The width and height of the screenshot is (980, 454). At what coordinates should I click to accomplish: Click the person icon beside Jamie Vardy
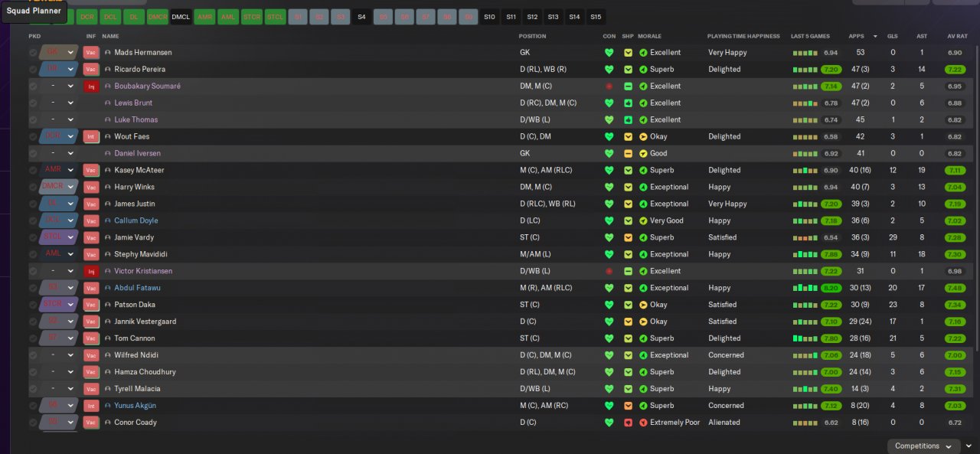pyautogui.click(x=108, y=237)
